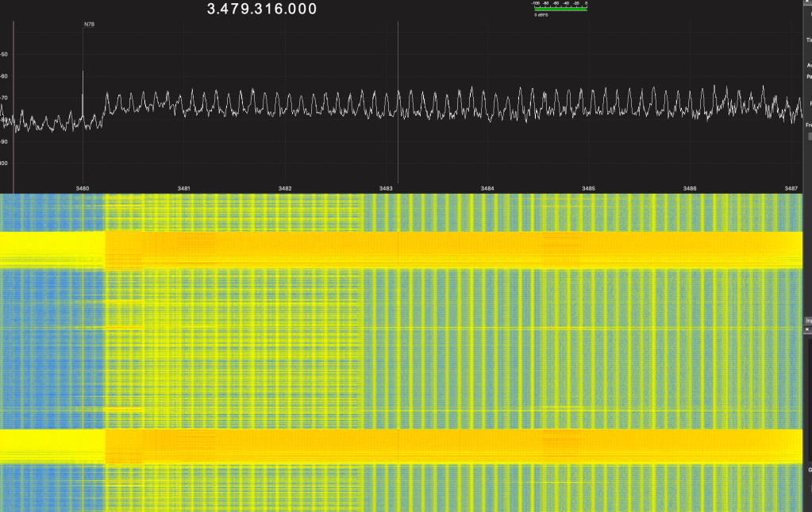Select the 3485 frequency axis marker
812x512 pixels.
tap(588, 188)
